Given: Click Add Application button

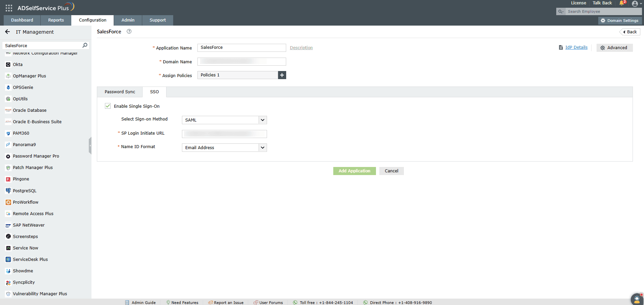Looking at the screenshot, I should [354, 171].
